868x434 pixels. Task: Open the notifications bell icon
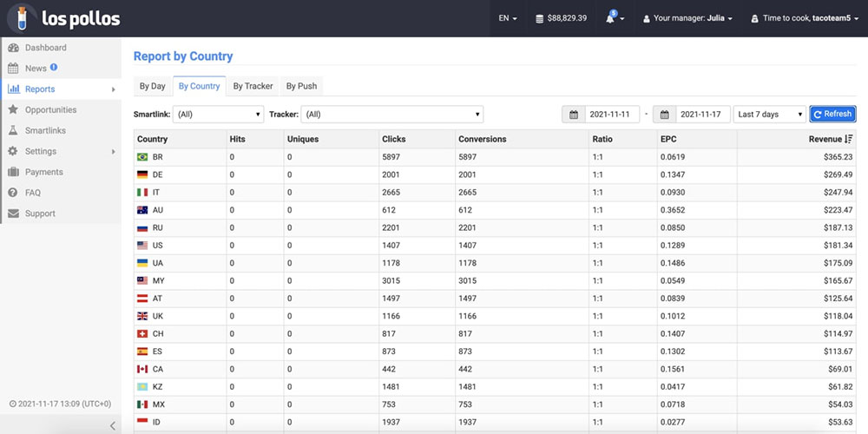tap(611, 18)
